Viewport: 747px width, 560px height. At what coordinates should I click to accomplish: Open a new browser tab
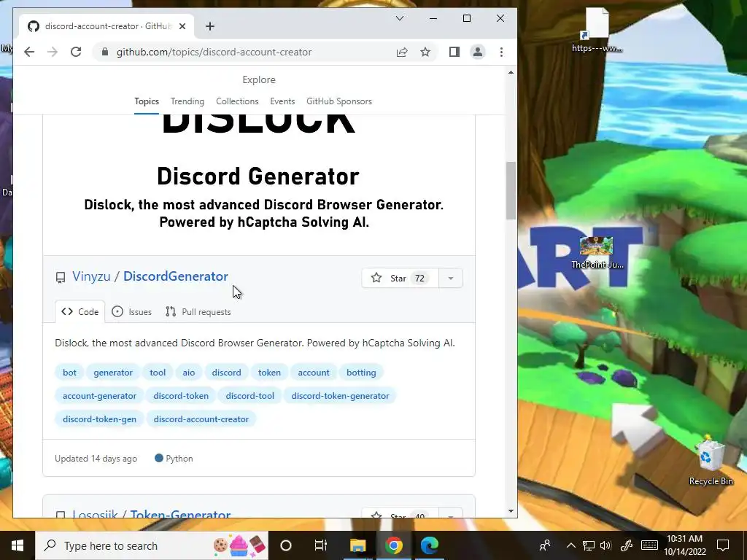[x=210, y=26]
